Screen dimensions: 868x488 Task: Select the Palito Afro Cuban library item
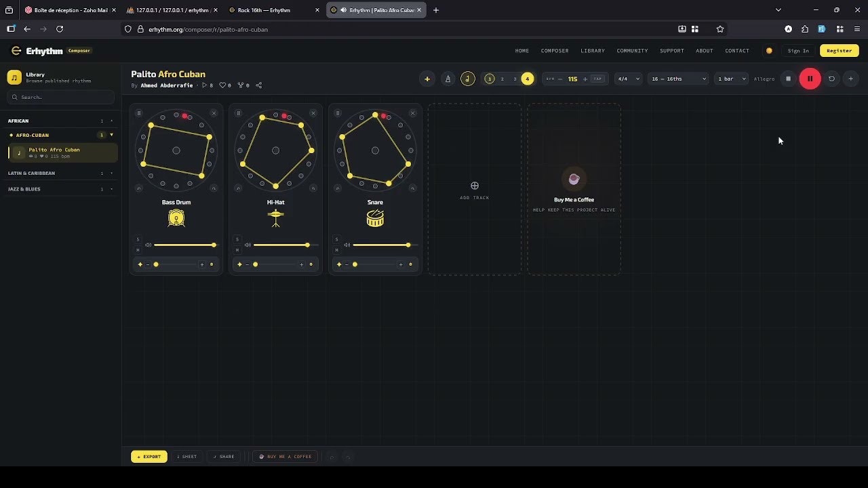[63, 152]
